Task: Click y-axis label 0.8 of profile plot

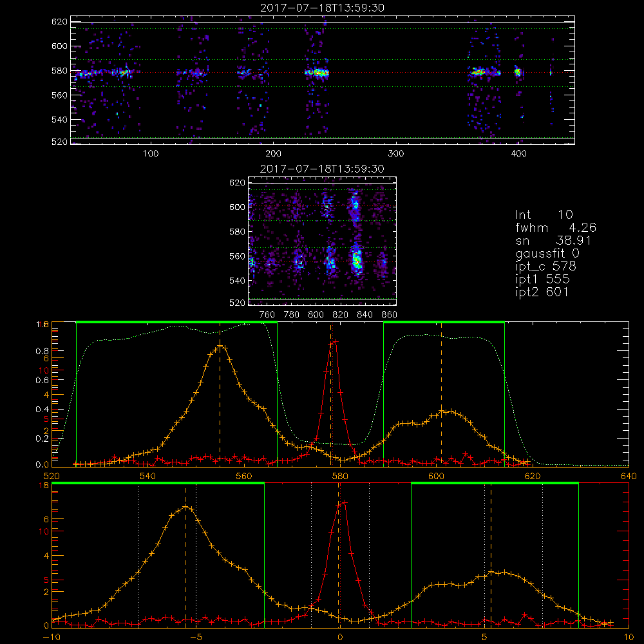Action: (x=42, y=351)
